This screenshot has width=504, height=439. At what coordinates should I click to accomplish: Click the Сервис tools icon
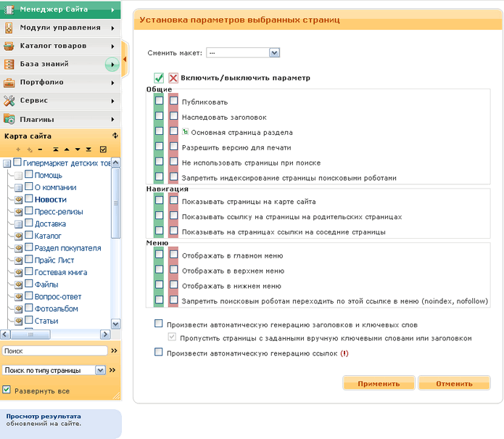9,100
